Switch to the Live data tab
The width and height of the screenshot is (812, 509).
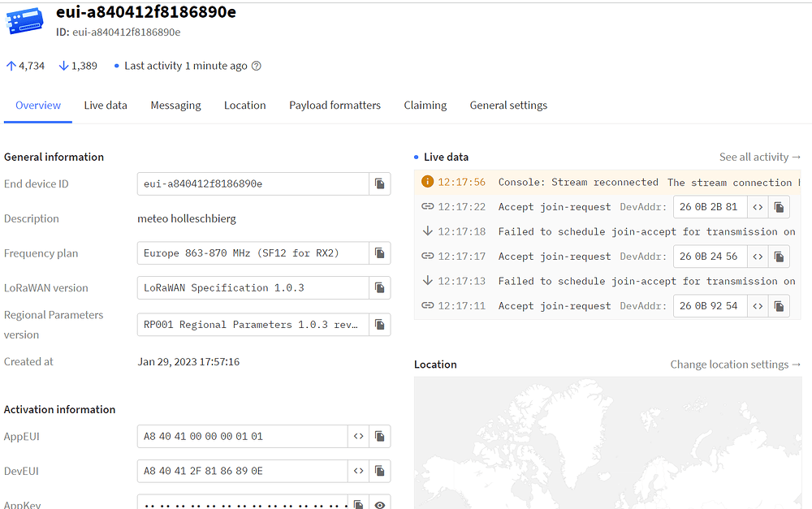tap(106, 106)
